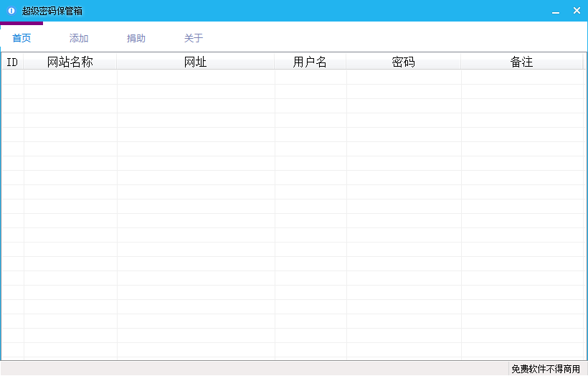Open the 添加 tab
Screen dimensions: 588x376
[79, 38]
